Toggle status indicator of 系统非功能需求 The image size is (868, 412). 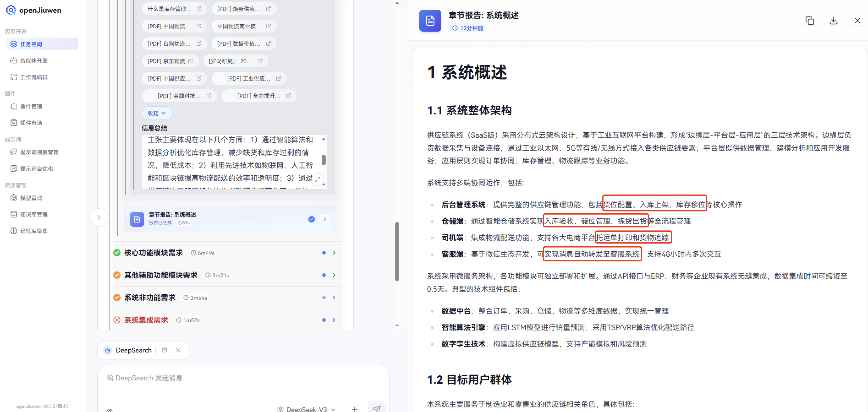point(324,298)
